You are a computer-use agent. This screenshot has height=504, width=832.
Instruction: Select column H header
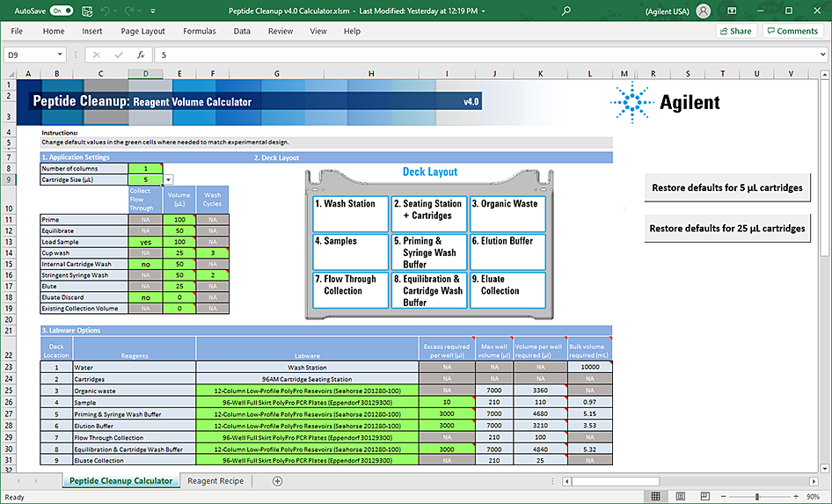click(371, 74)
